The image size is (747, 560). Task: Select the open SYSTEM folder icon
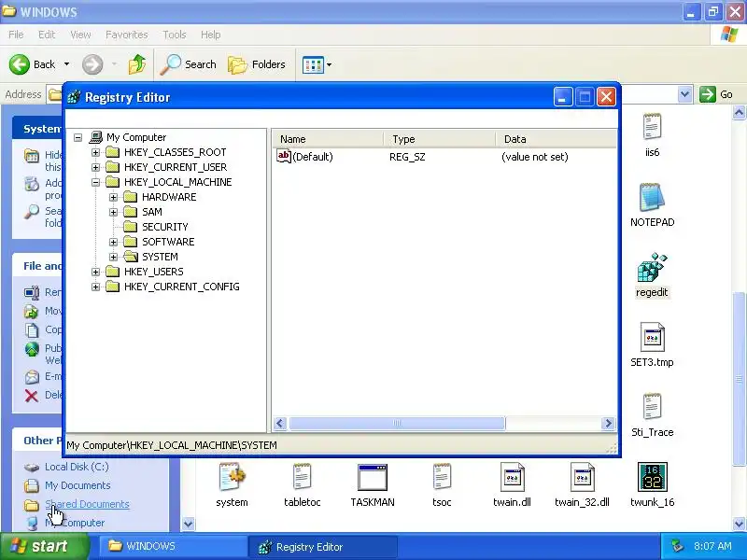(131, 257)
